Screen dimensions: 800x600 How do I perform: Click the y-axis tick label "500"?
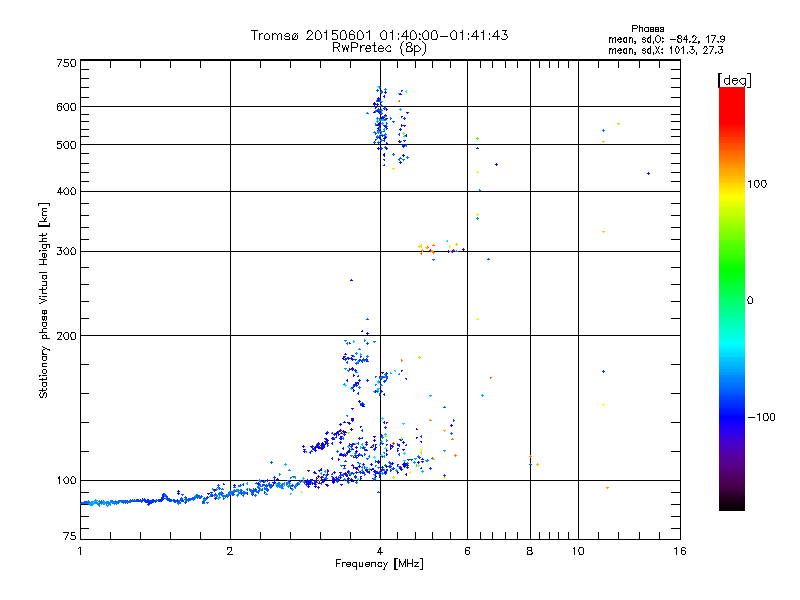click(x=66, y=145)
